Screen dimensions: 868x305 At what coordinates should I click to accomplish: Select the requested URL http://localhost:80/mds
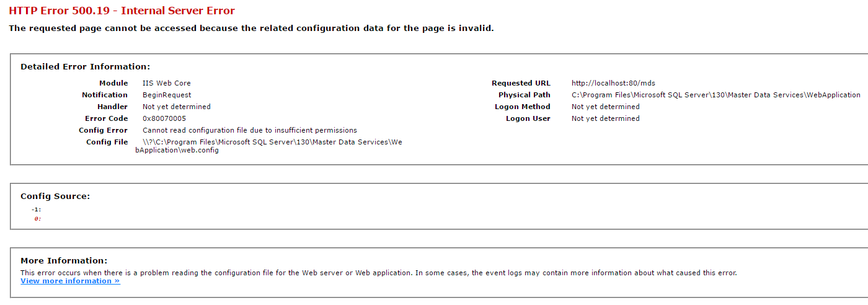coord(613,83)
